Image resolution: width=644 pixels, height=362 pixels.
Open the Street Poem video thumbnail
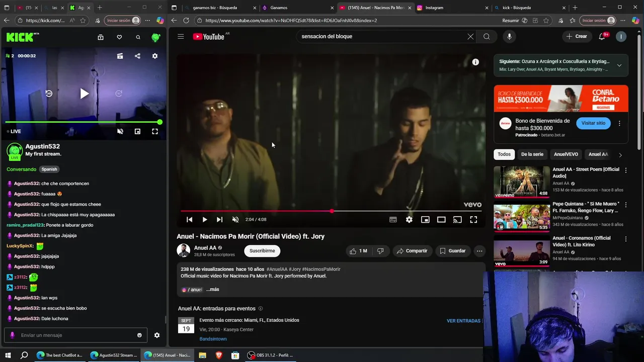(x=522, y=182)
